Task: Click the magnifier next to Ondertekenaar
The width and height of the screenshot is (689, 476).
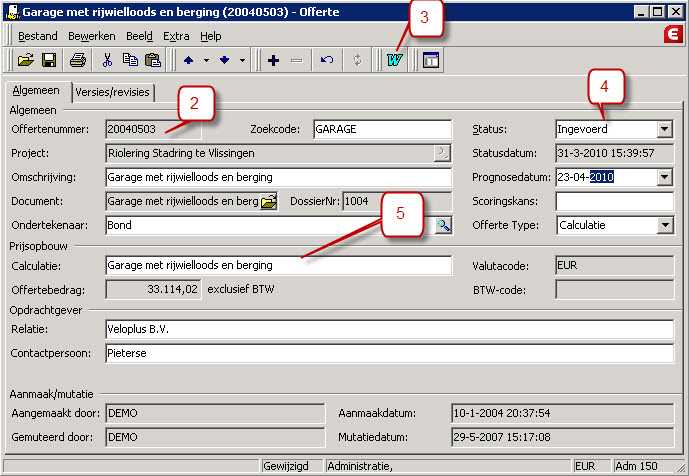Action: pyautogui.click(x=442, y=226)
